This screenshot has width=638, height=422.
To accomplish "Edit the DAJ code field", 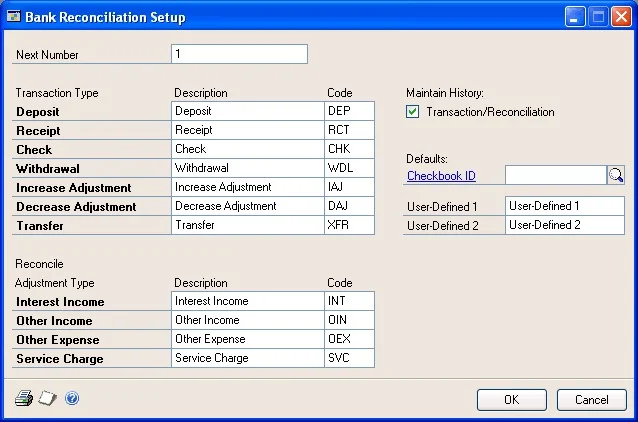I will (349, 206).
